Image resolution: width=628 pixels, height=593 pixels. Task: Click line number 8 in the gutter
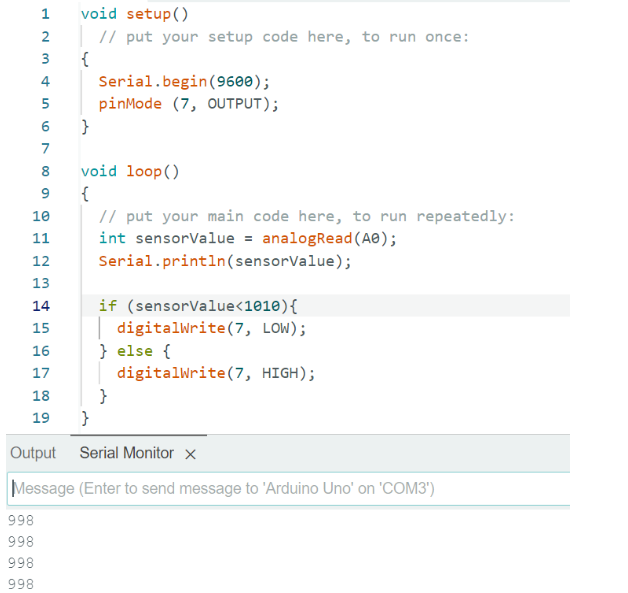click(x=45, y=171)
